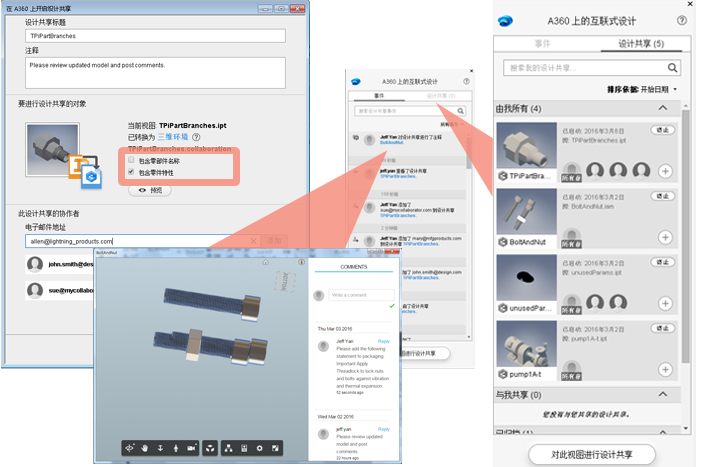Click Reply on jeff.yan's Mar 02 comment

click(x=384, y=429)
